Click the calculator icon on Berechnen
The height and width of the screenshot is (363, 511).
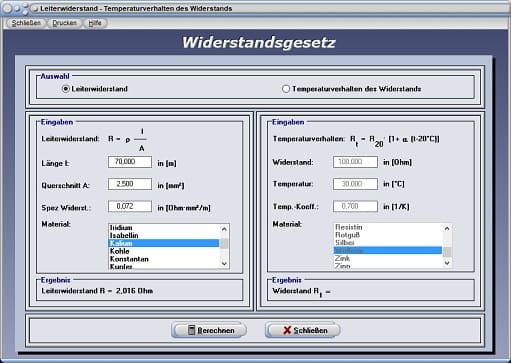click(x=191, y=330)
